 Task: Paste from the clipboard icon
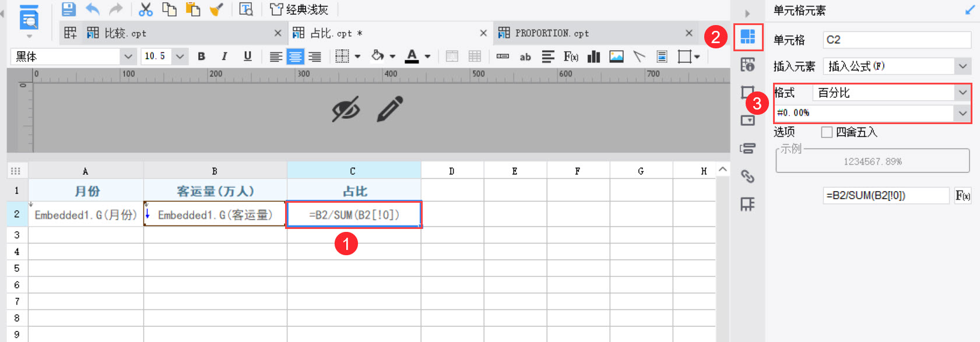(x=192, y=9)
